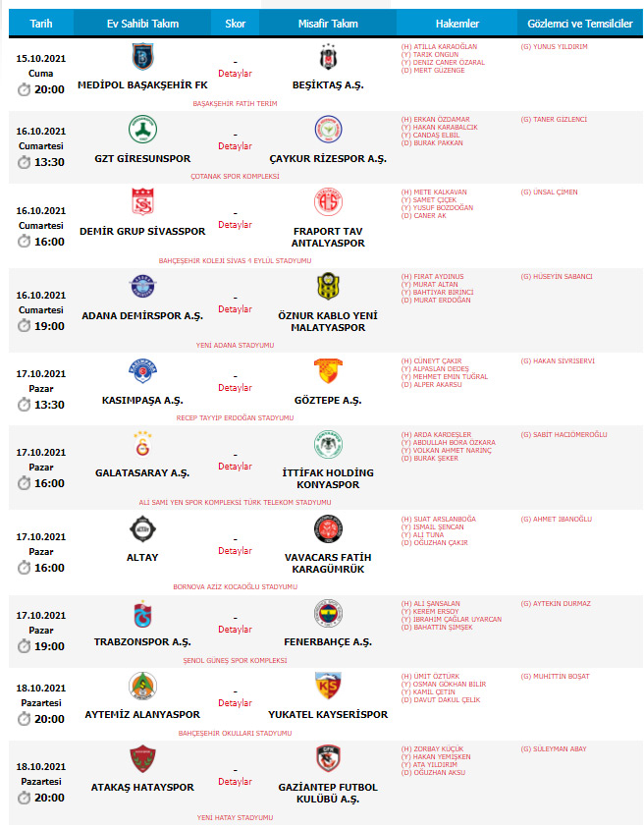The width and height of the screenshot is (644, 828).
Task: Click the Hakemler column header
Action: pyautogui.click(x=457, y=23)
